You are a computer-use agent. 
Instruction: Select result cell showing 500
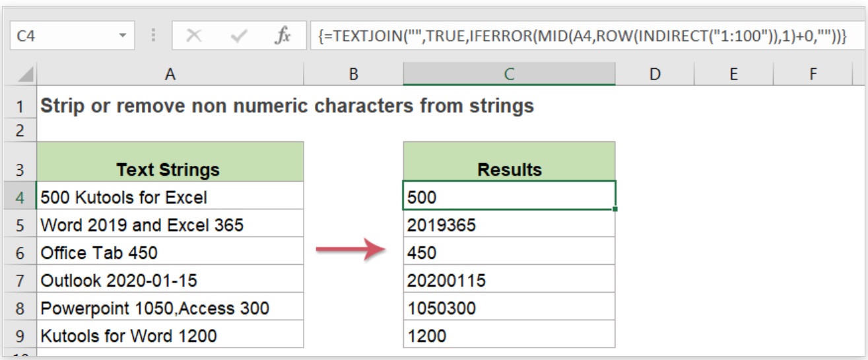[x=509, y=196]
